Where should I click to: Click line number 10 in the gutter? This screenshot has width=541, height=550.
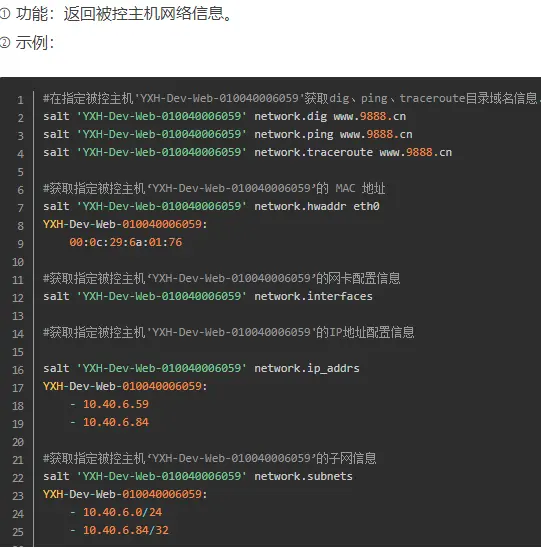(18, 262)
